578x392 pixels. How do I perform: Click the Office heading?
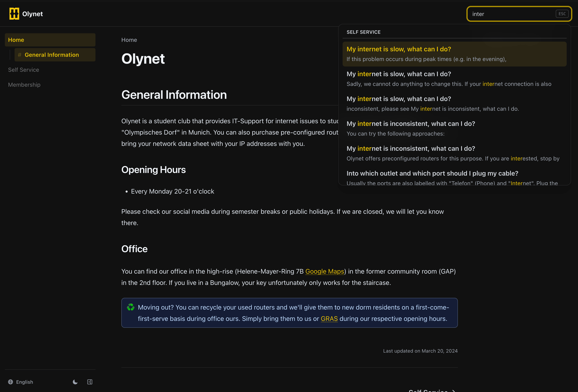point(134,249)
